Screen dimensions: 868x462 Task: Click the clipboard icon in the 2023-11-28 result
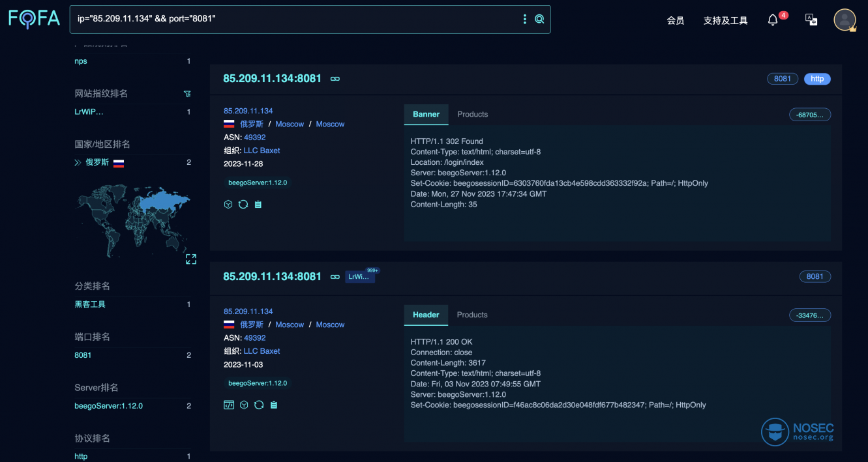click(x=258, y=204)
